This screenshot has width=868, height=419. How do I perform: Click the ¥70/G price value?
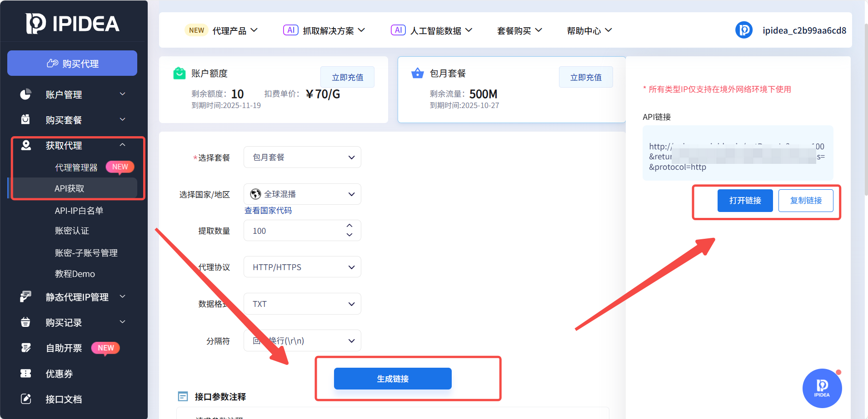[x=323, y=94]
